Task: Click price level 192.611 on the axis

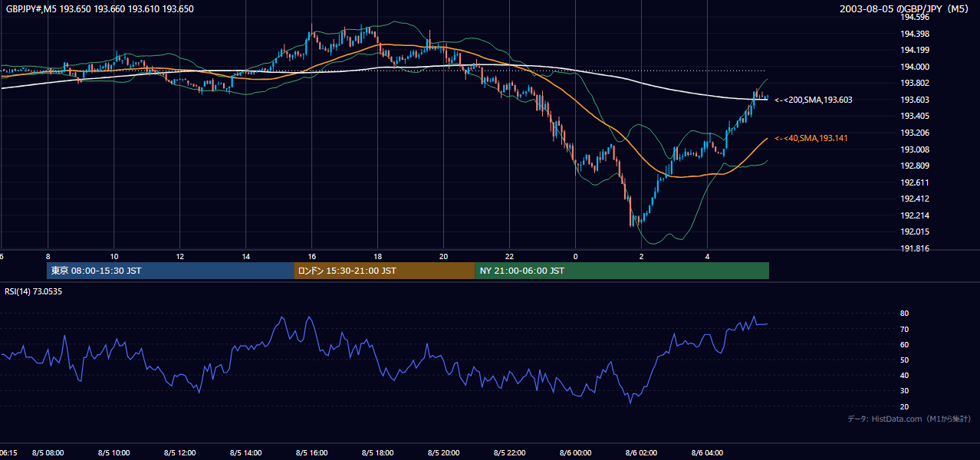Action: pos(914,182)
